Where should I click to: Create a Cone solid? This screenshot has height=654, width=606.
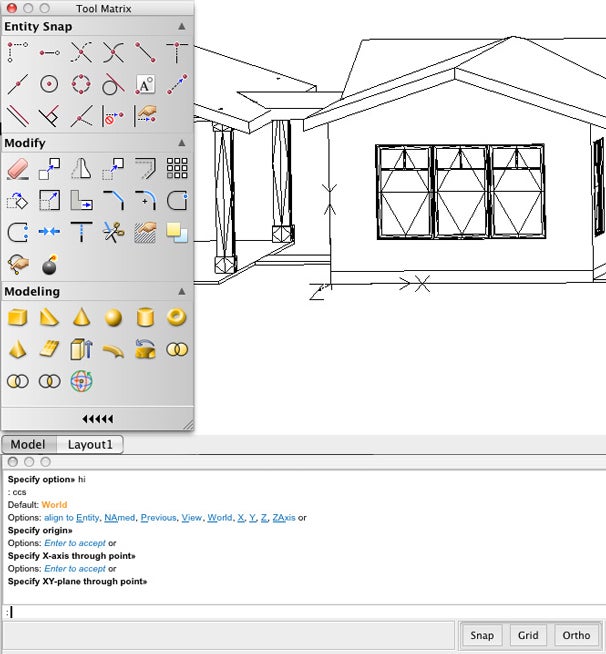[81, 317]
